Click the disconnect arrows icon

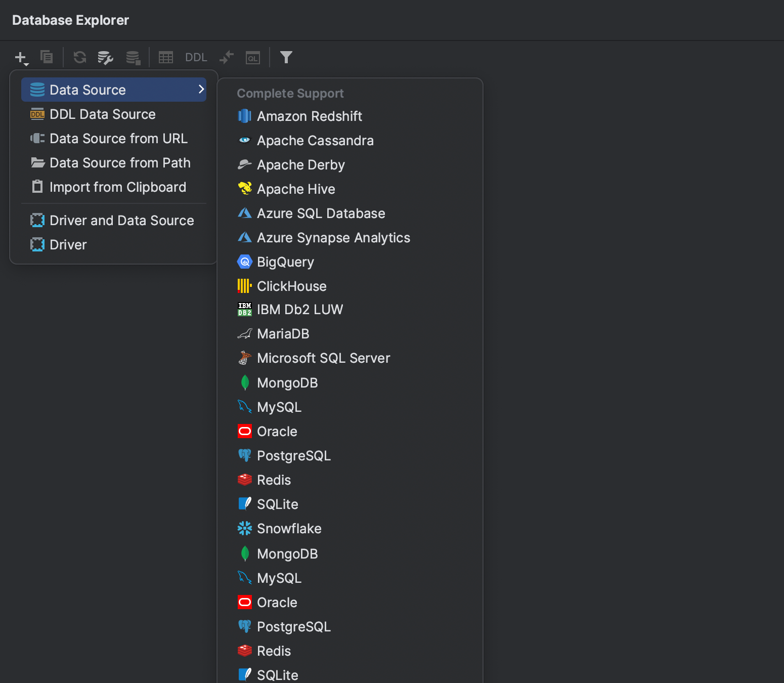point(227,57)
